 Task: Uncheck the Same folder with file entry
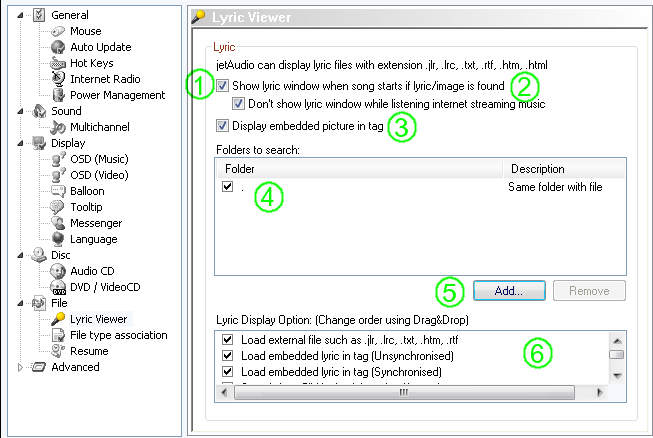[227, 187]
